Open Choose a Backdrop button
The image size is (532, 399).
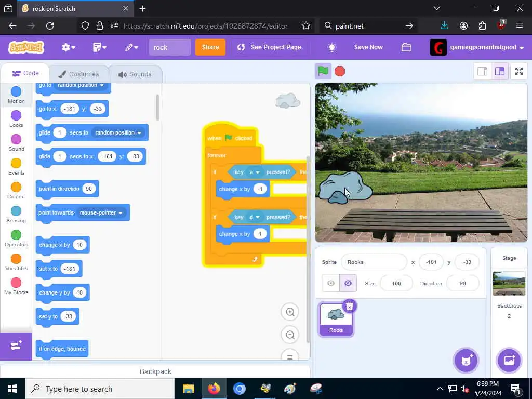pos(509,361)
